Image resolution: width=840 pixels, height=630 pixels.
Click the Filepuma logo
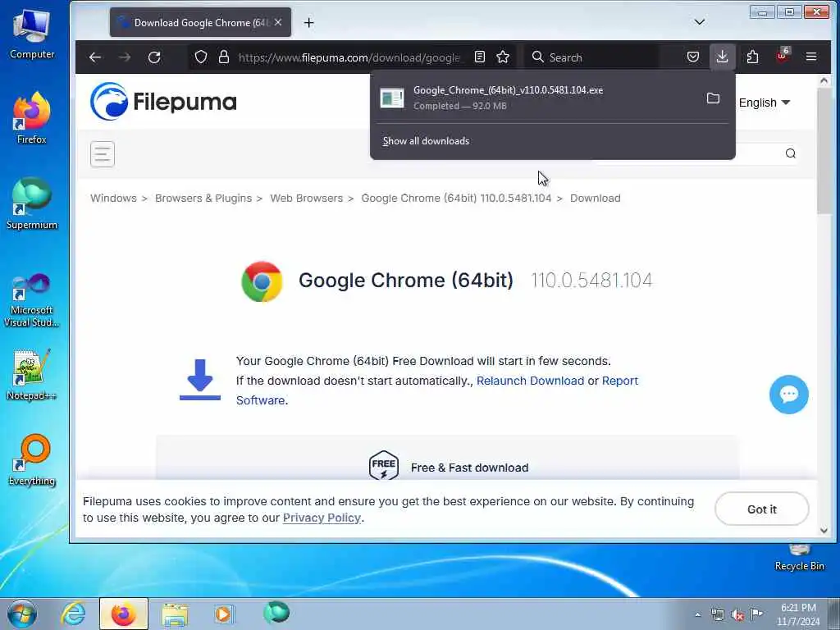click(x=163, y=101)
